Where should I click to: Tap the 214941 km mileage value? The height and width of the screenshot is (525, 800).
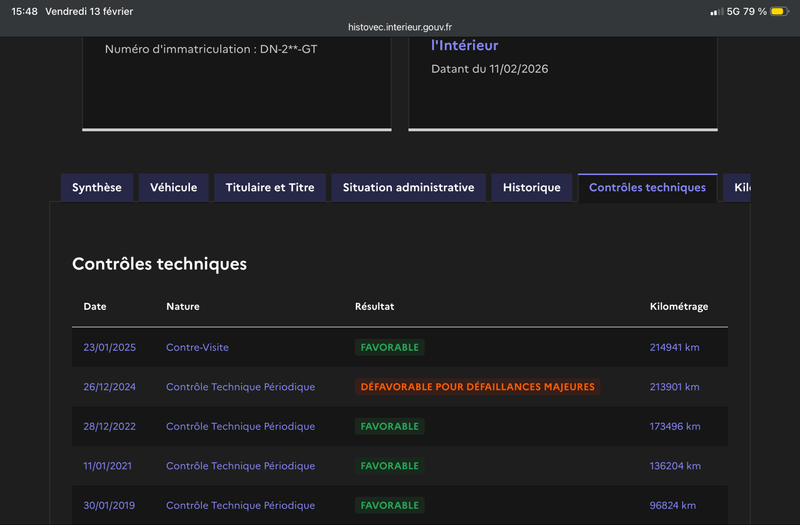(675, 347)
